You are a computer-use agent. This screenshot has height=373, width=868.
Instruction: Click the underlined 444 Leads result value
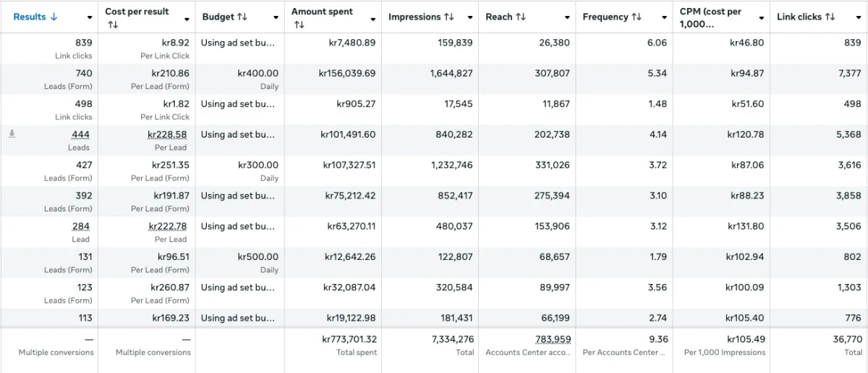point(81,135)
